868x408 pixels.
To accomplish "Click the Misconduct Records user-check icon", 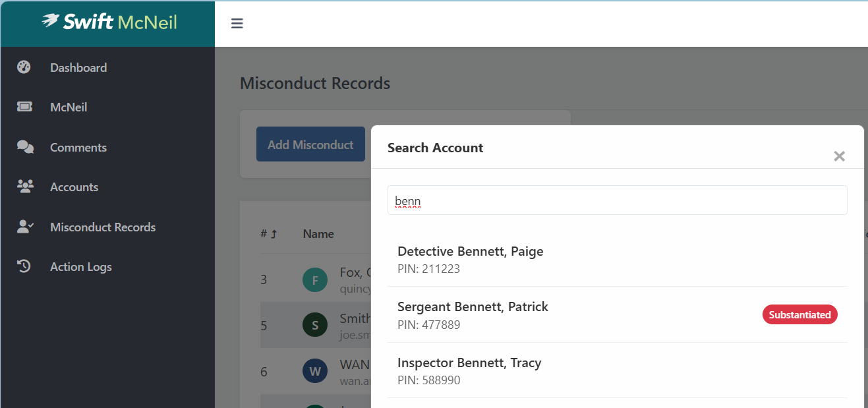I will pos(25,227).
